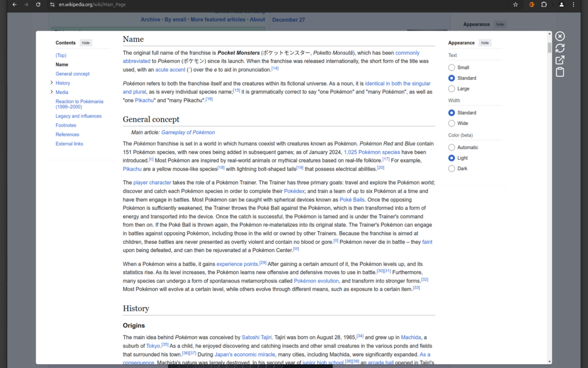
Task: Open footnote reference [14]
Action: (x=275, y=69)
